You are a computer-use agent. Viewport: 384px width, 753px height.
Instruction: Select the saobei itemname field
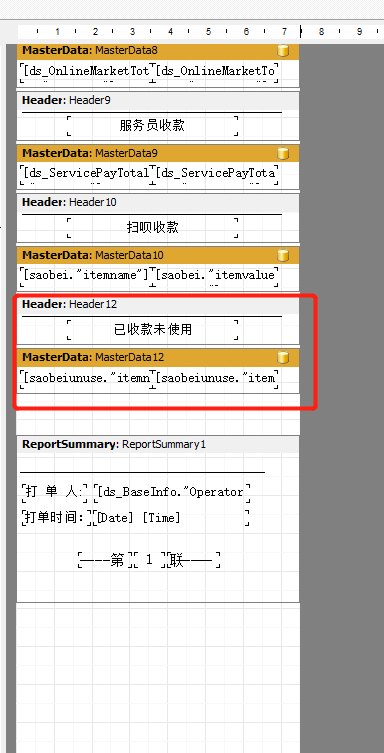click(x=86, y=275)
